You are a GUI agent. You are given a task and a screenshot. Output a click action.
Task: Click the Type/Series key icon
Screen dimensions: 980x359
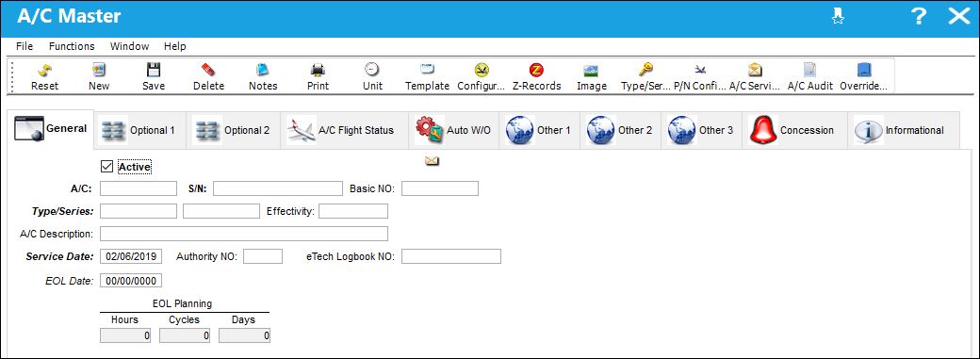(x=645, y=70)
